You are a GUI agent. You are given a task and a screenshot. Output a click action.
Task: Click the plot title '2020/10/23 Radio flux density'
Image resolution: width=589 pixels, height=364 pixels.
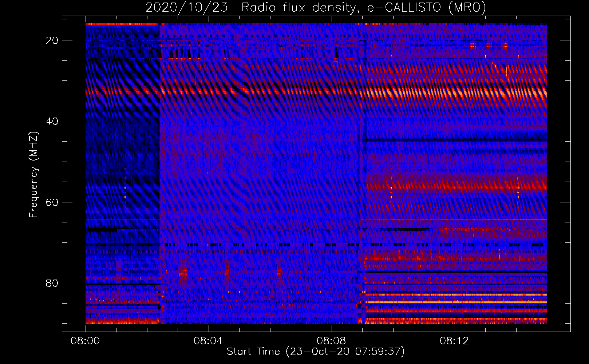(316, 7)
